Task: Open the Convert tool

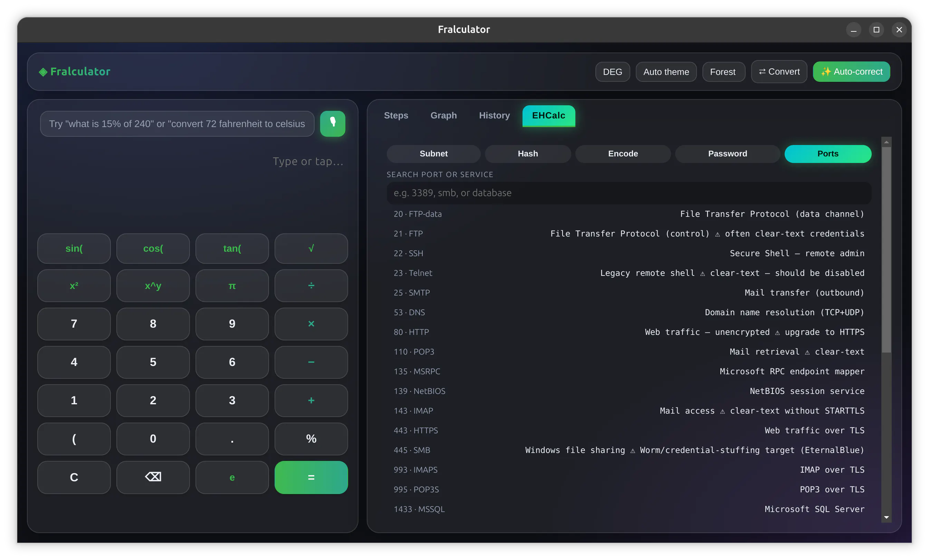Action: [779, 71]
